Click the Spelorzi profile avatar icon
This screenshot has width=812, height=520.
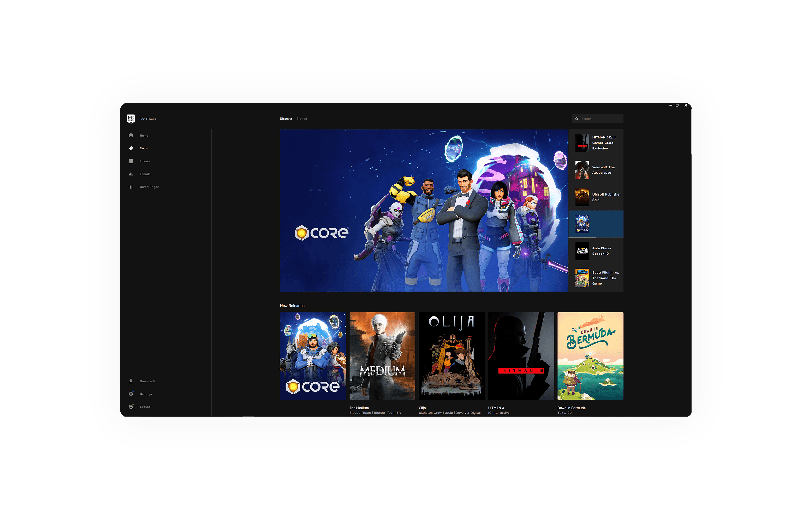(131, 406)
